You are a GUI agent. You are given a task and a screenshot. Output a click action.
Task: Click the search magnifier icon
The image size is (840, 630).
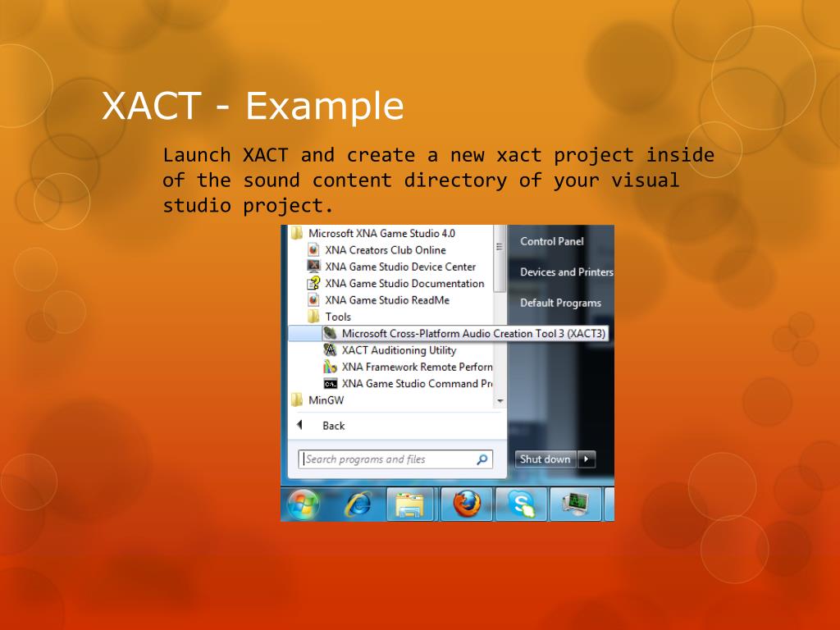pyautogui.click(x=482, y=459)
